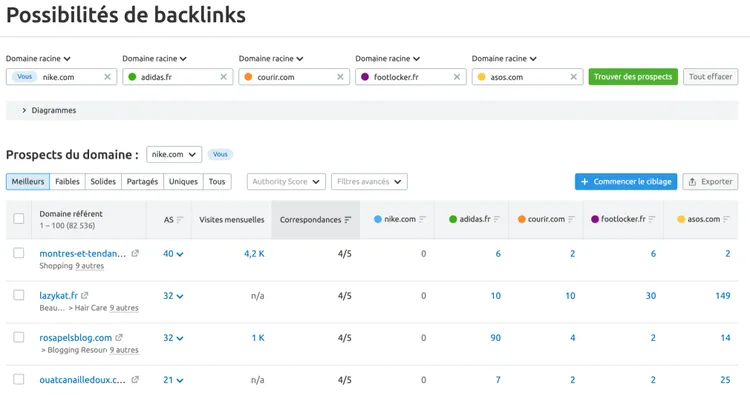This screenshot has width=750, height=395.
Task: Open the montres-et-tendan… domain link
Action: [x=83, y=253]
